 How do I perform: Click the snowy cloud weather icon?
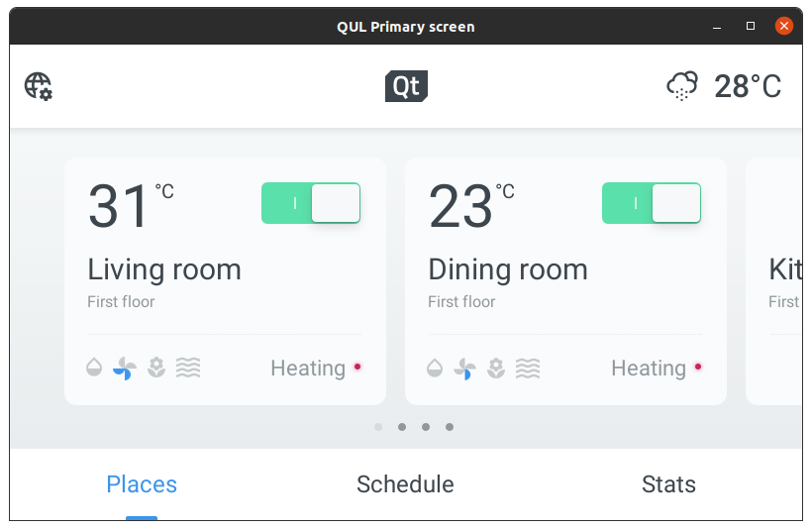click(x=682, y=86)
